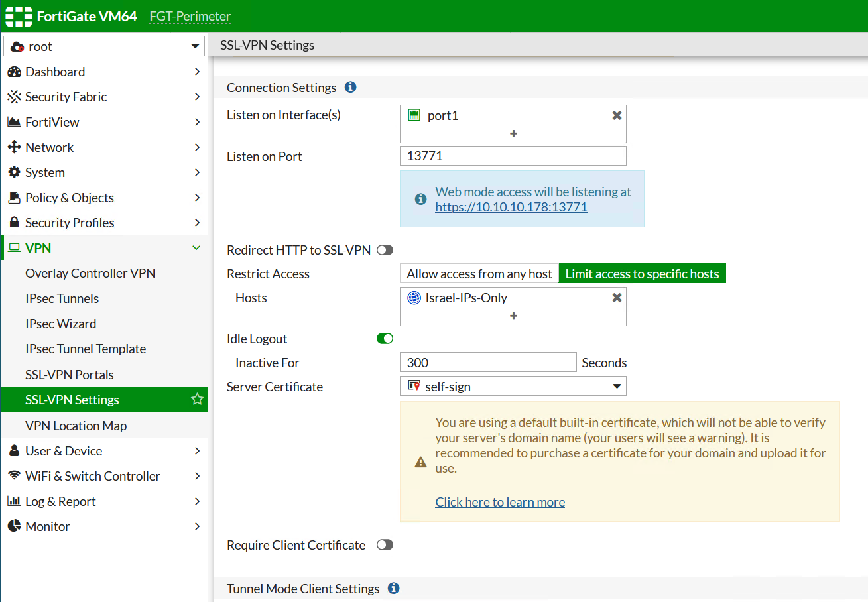Click Connection Settings info icon
The image size is (868, 602).
351,87
